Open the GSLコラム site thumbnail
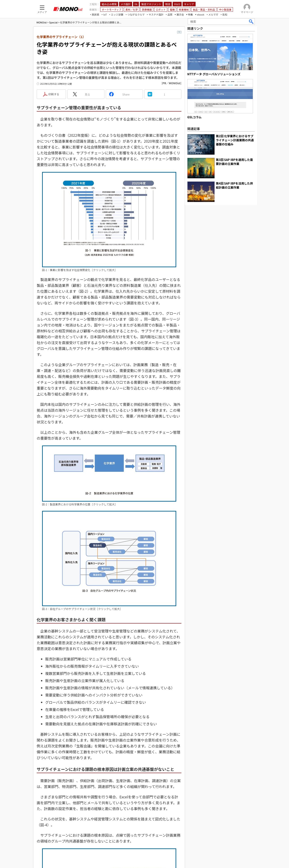The width and height of the screenshot is (289, 868). [220, 96]
